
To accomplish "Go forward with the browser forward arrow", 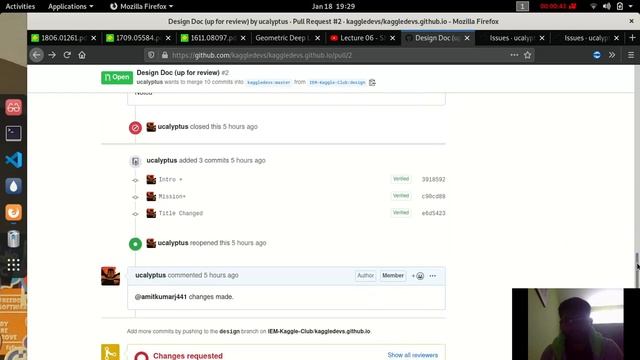I will [x=52, y=55].
